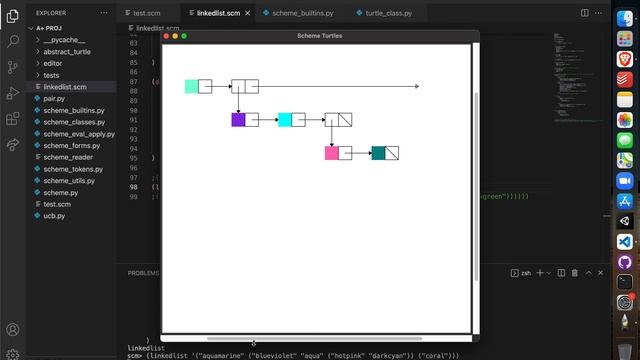This screenshot has width=640, height=360.
Task: Open Terminal app from the Dock
Action: click(x=624, y=282)
